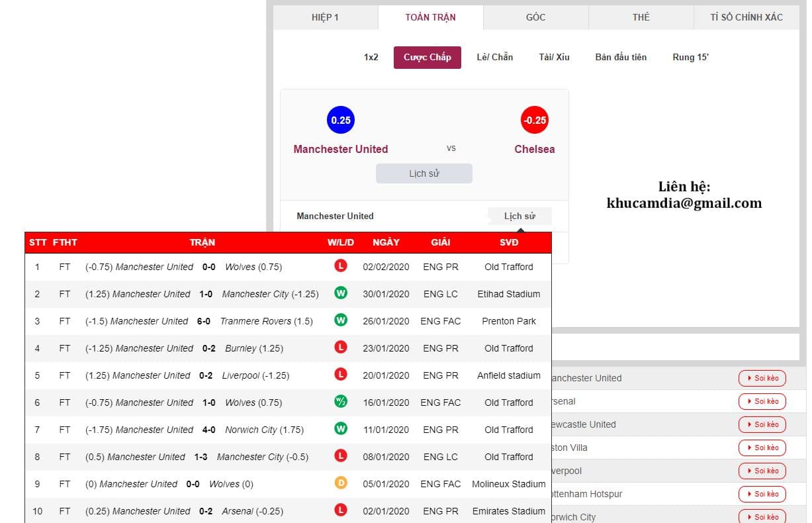Image resolution: width=812 pixels, height=523 pixels.
Task: Click the GIẢI column header
Action: 441,242
